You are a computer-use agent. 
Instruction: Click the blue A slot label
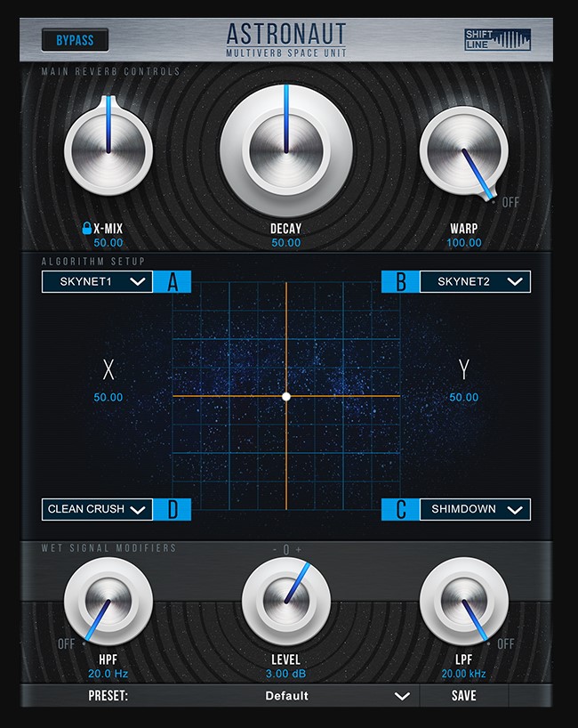(x=173, y=282)
